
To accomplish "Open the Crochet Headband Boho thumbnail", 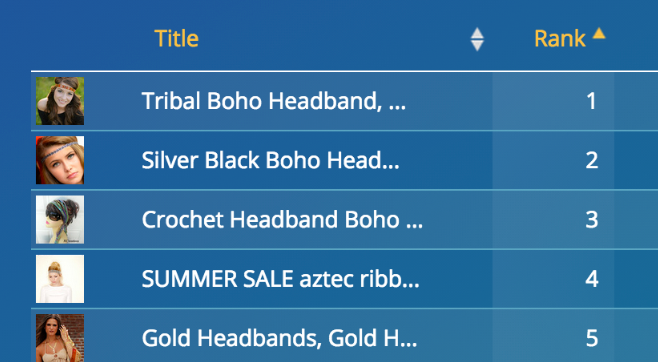I will [x=60, y=219].
